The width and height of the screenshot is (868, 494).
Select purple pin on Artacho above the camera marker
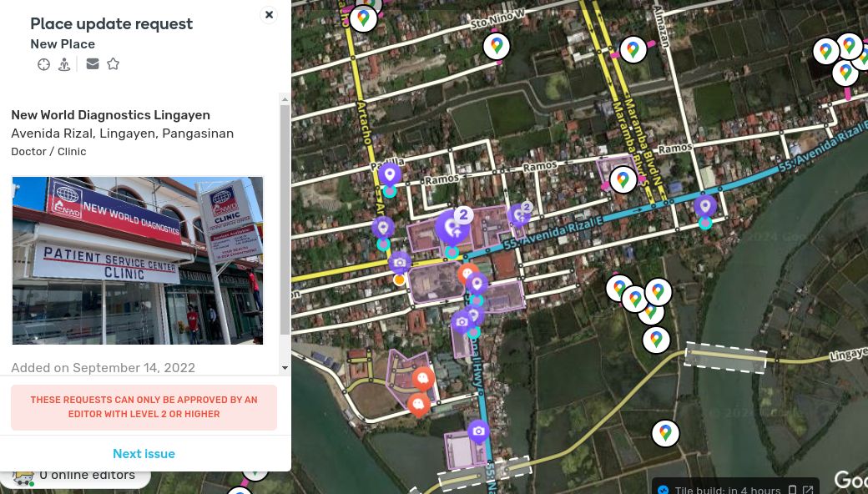pos(383,227)
